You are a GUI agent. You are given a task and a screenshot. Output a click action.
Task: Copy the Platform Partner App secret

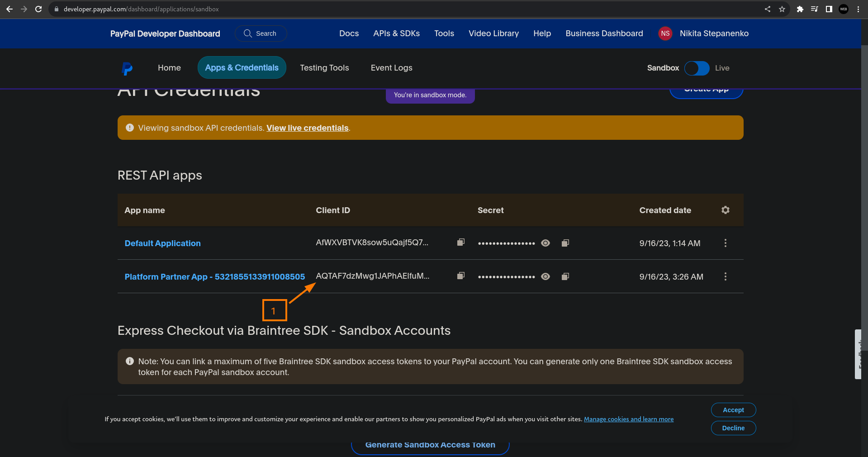[565, 276]
